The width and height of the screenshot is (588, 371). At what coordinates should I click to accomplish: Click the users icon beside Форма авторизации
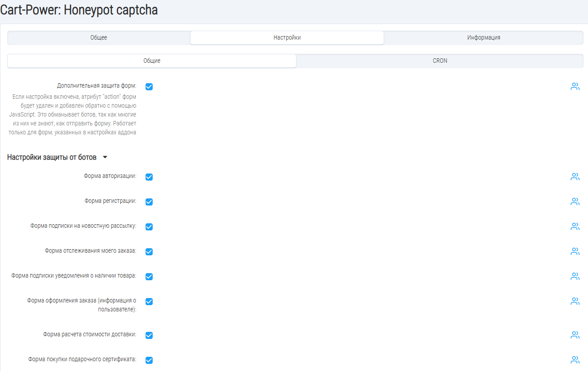pos(575,177)
